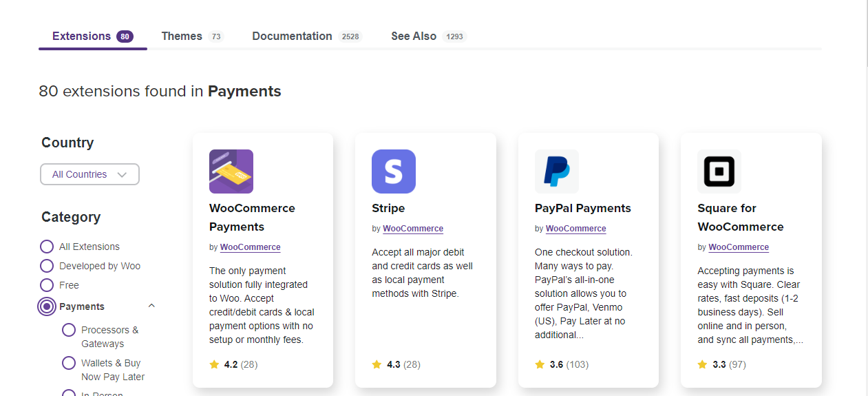Open the All Countries dropdown

pyautogui.click(x=89, y=174)
